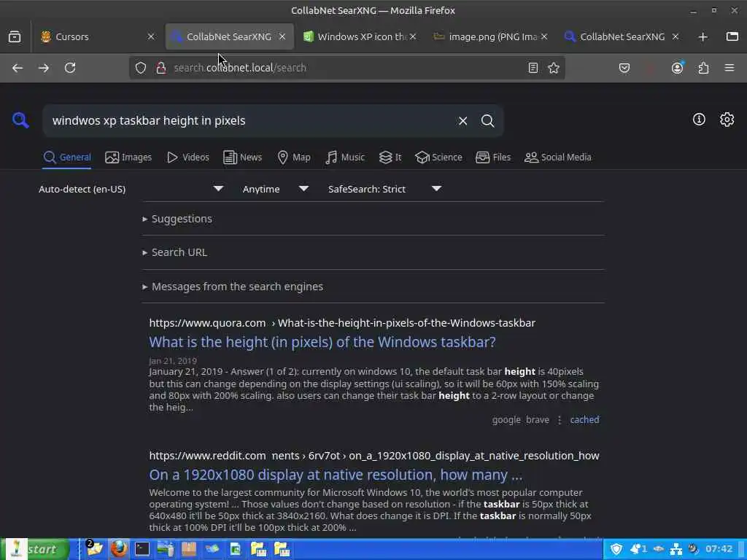Image resolution: width=747 pixels, height=560 pixels.
Task: Click the security shield tray icon
Action: [x=616, y=549]
